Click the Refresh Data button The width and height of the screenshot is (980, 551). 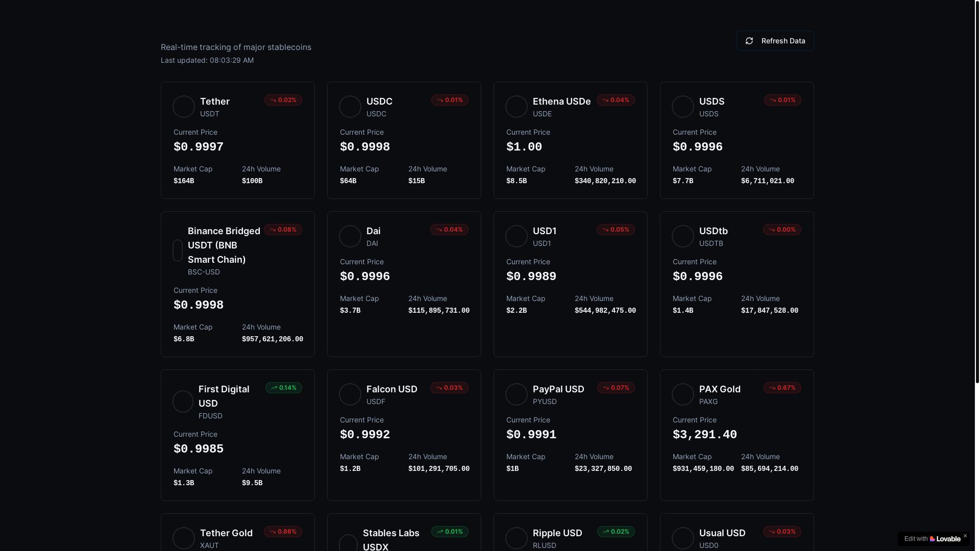point(775,41)
